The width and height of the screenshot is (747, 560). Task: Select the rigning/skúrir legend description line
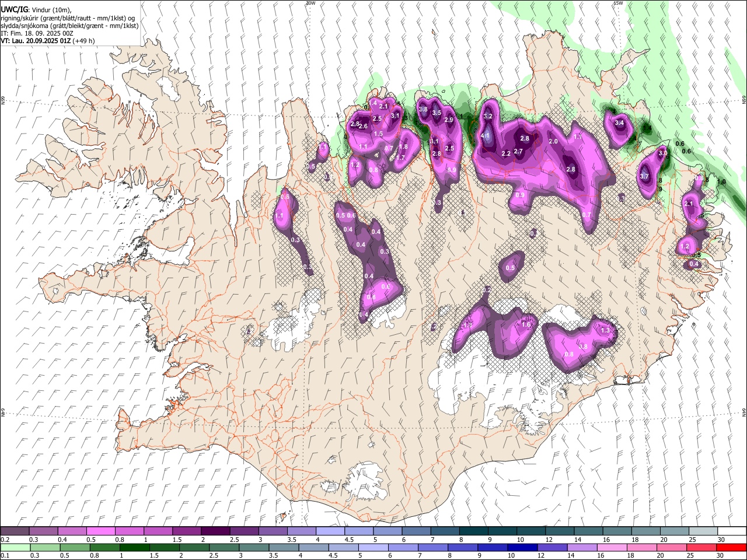click(68, 18)
